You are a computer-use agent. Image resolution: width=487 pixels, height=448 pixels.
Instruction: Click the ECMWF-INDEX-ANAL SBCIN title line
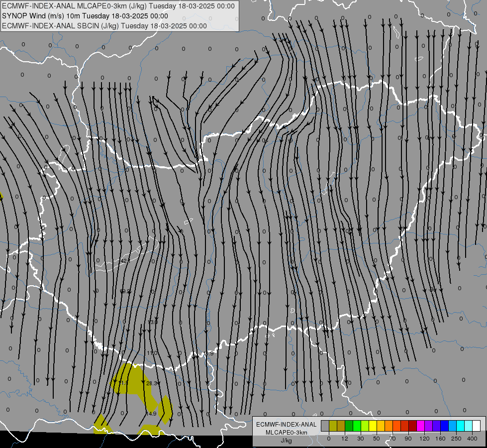[104, 26]
